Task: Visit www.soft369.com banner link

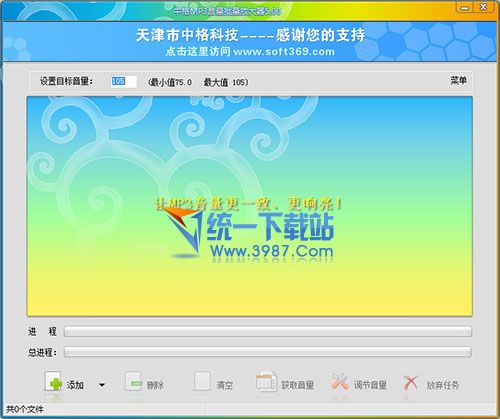Action: (x=250, y=52)
